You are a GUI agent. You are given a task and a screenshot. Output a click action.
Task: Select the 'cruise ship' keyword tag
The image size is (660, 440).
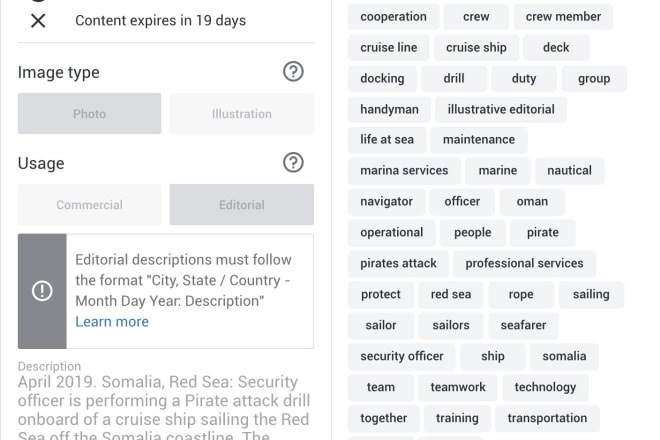(x=476, y=48)
